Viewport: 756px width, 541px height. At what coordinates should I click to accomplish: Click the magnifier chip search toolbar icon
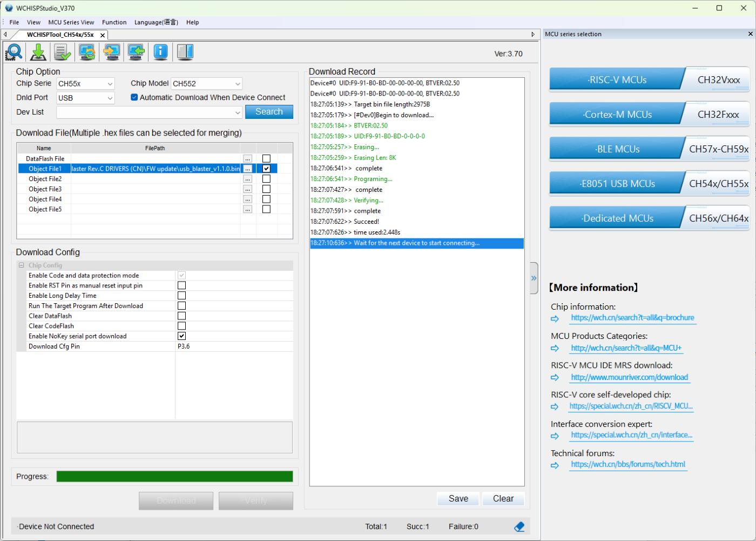point(13,52)
